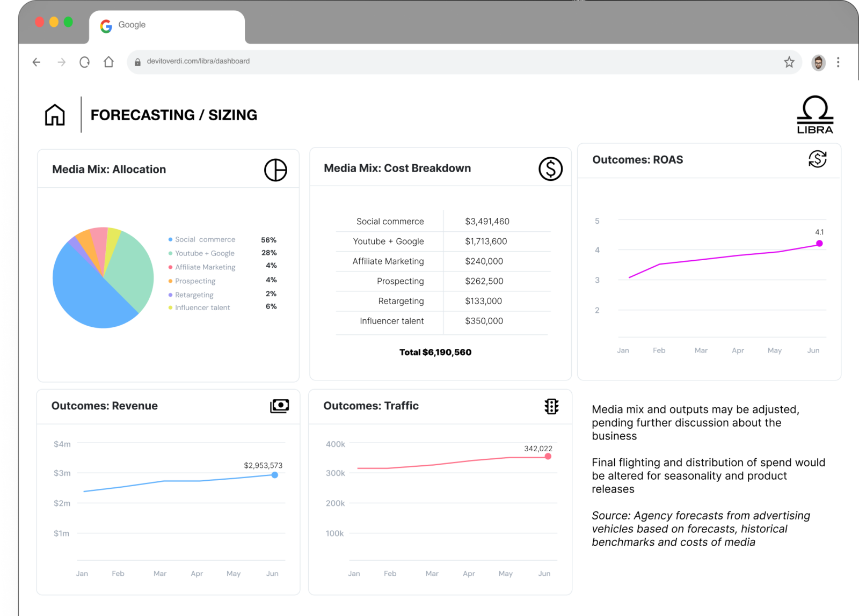This screenshot has height=616, width=859.
Task: Click the dollar sign Cost Breakdown icon
Action: [550, 169]
